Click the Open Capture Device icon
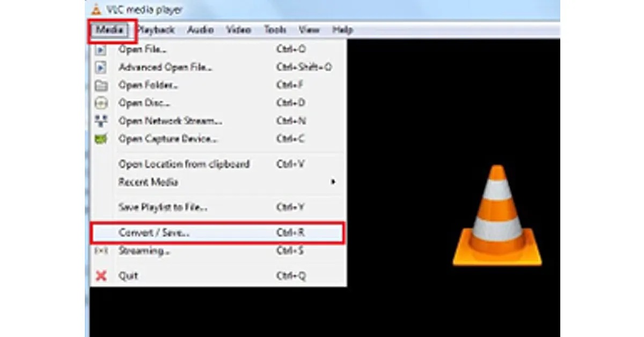The image size is (644, 337). [101, 139]
